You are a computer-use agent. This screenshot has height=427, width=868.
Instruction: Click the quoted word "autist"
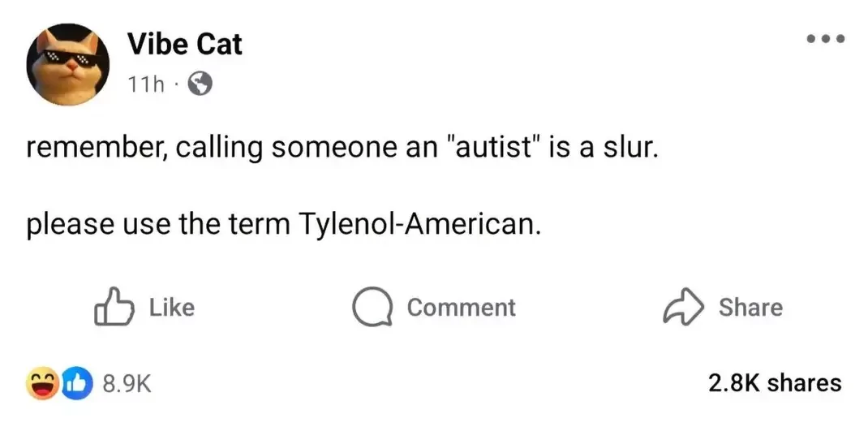click(492, 149)
